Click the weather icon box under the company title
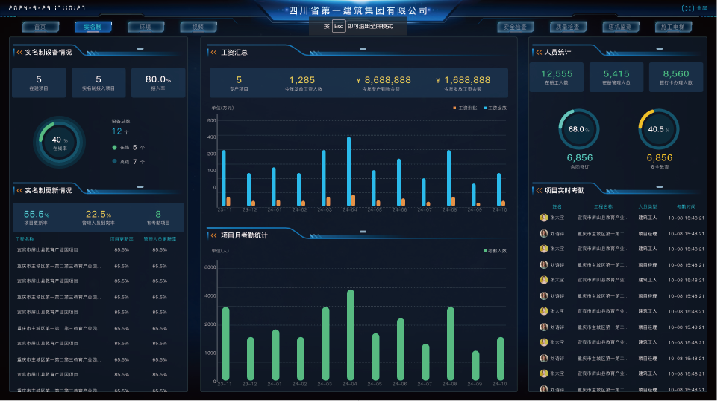 (x=339, y=26)
